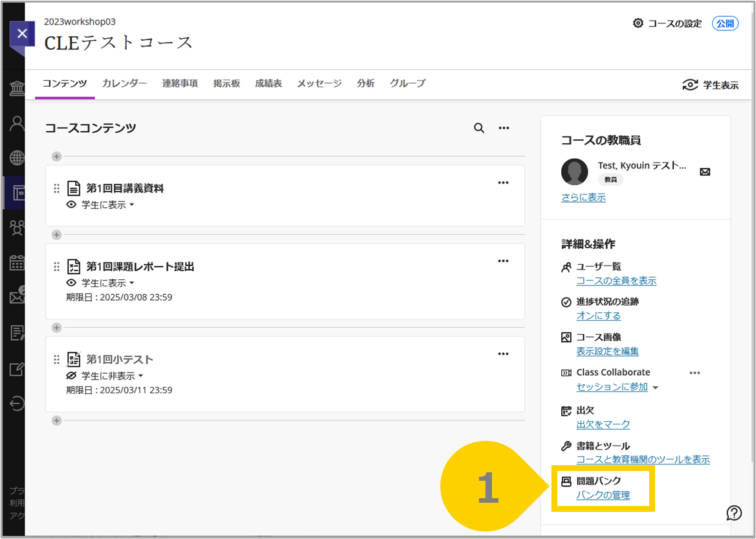Image resolution: width=756 pixels, height=539 pixels.
Task: Close the course panel with the X button
Action: coord(22,34)
